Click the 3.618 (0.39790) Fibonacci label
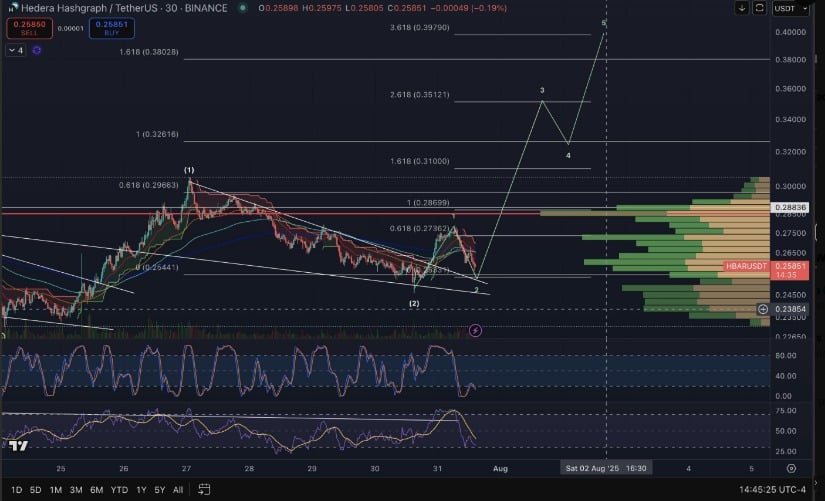The height and width of the screenshot is (501, 825). pos(420,27)
